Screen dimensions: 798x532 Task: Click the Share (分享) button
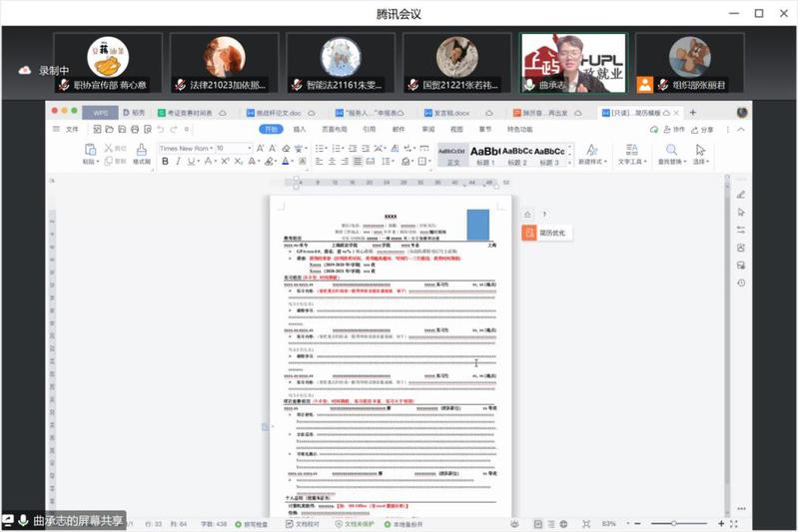point(703,129)
